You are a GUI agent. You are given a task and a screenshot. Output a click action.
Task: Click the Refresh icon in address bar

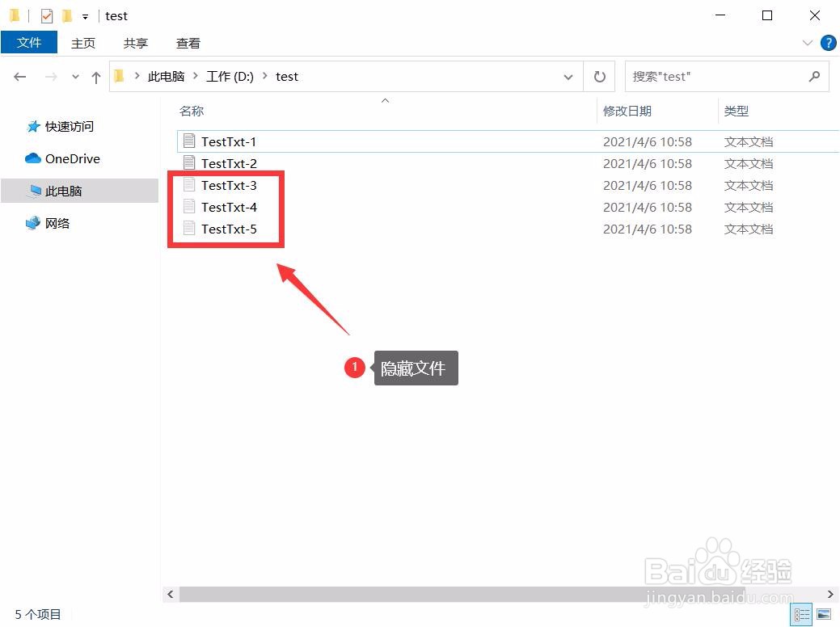click(599, 76)
